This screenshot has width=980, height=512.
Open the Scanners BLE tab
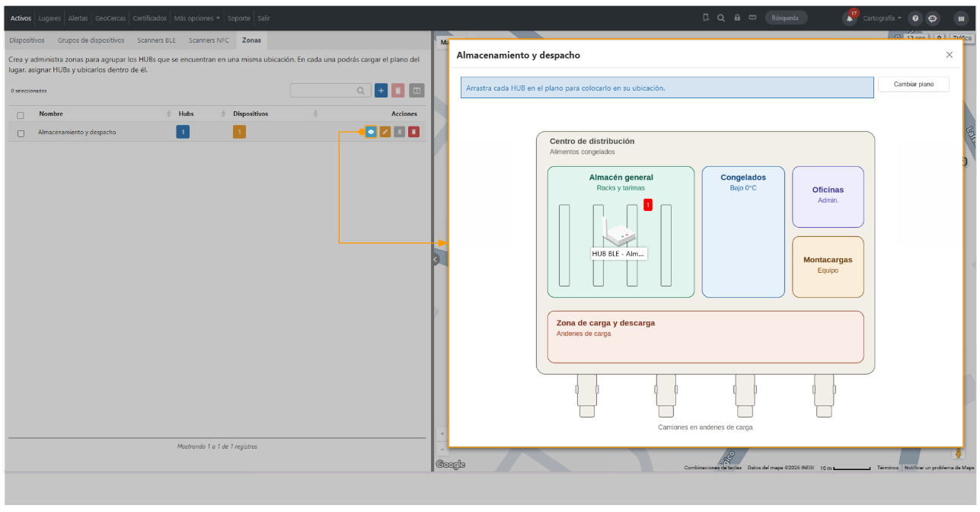(x=156, y=40)
